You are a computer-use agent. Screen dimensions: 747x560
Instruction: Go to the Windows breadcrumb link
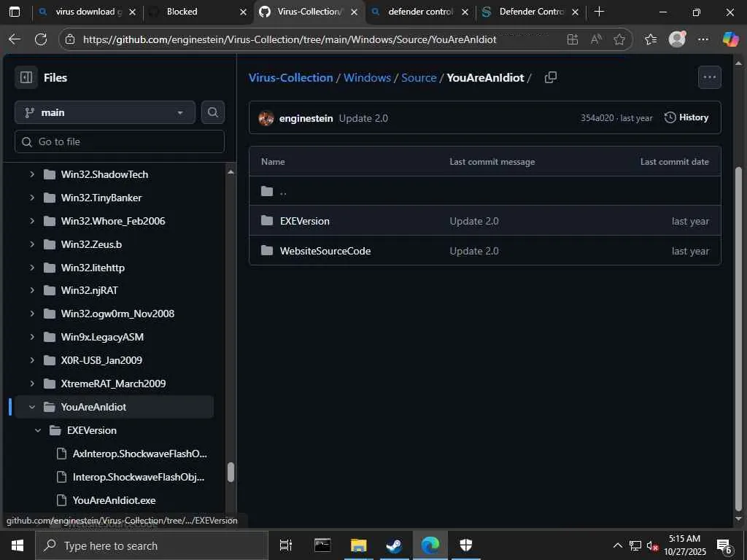[368, 77]
